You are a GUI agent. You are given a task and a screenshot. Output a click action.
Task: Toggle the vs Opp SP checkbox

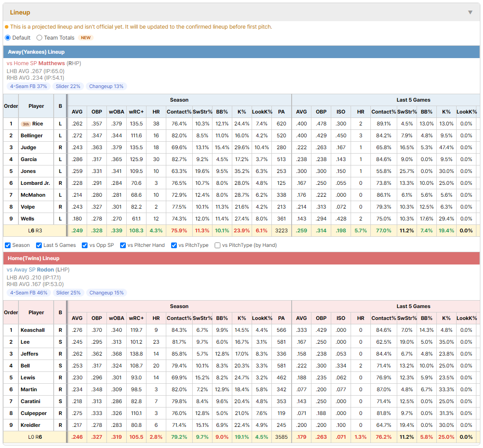point(85,245)
